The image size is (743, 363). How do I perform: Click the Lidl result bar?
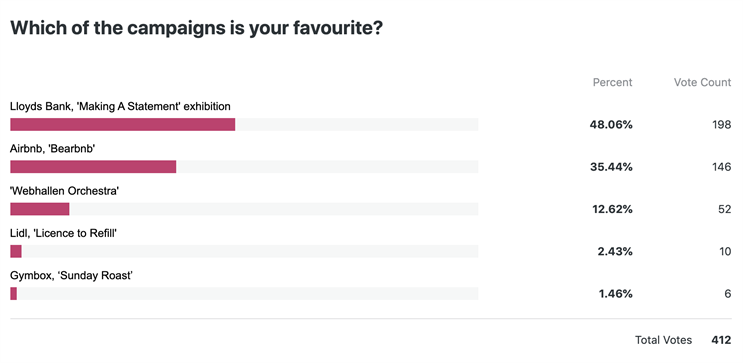tap(244, 251)
